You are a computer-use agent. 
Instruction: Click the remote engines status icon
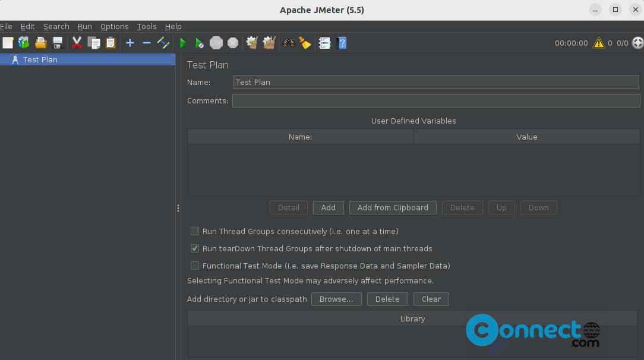(x=637, y=43)
